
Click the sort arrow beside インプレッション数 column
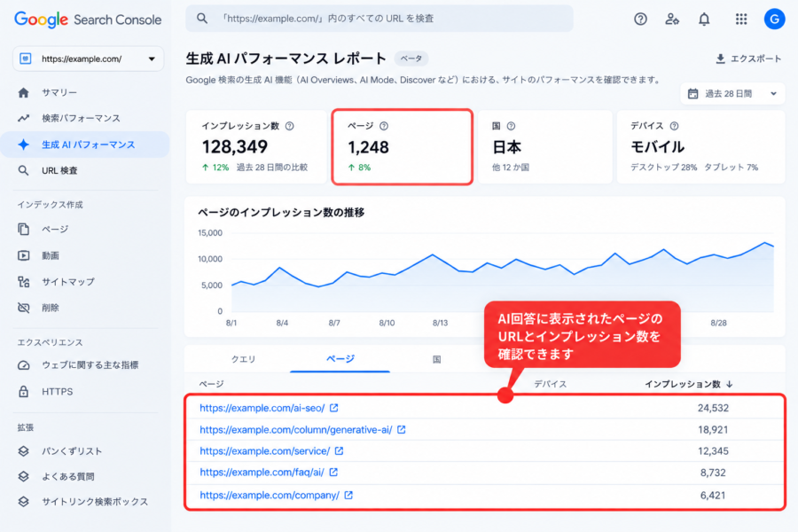coord(730,384)
